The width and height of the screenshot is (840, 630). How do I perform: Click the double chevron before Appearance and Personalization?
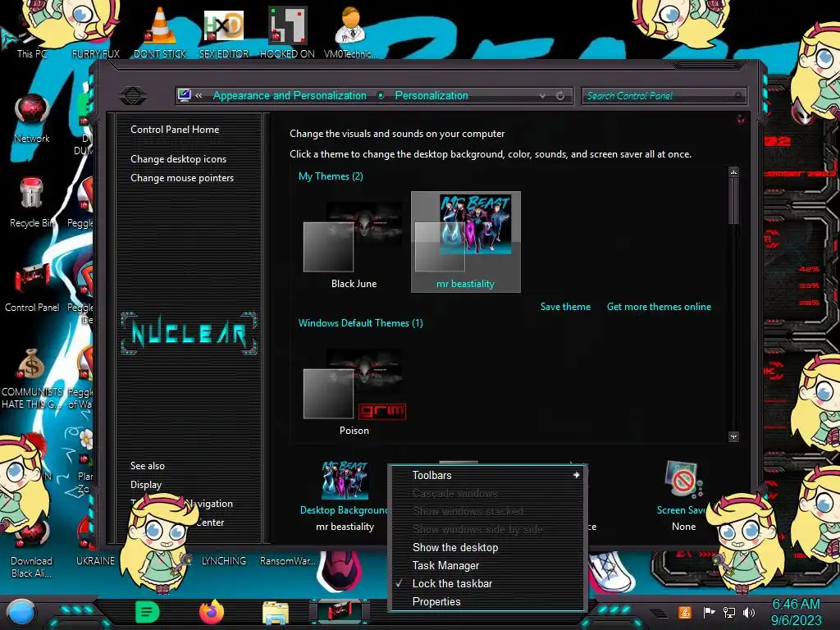[x=199, y=95]
